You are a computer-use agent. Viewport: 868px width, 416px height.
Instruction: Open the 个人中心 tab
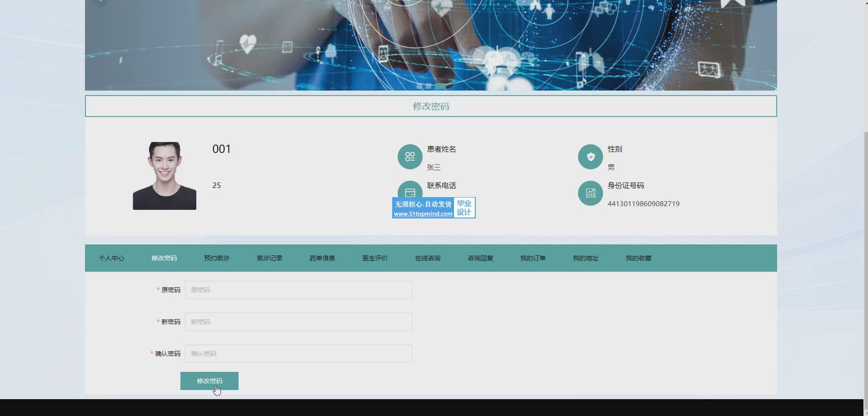tap(111, 258)
